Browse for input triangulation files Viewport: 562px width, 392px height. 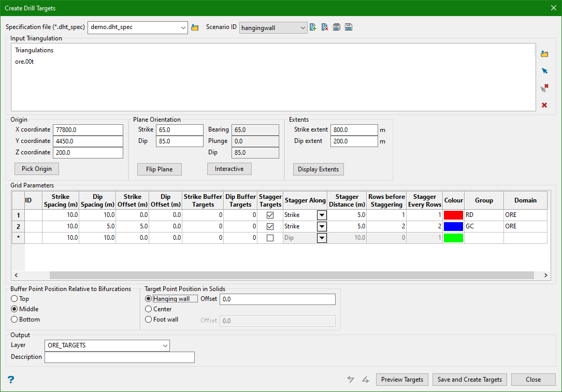[x=544, y=54]
